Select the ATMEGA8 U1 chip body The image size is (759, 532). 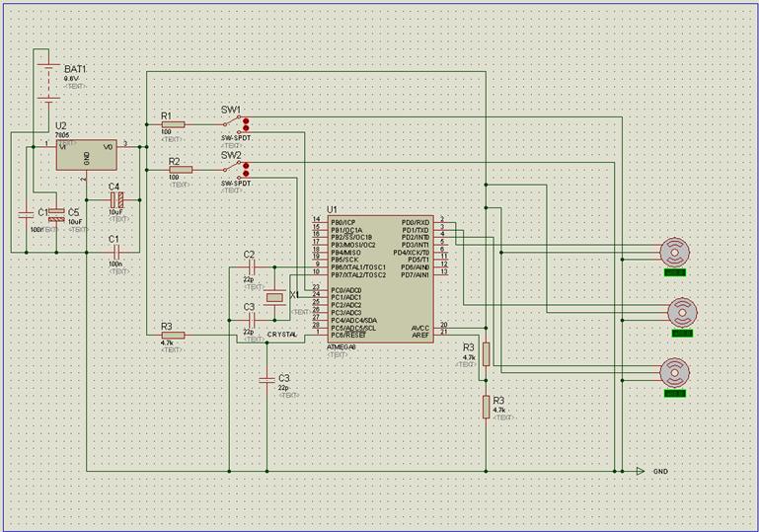pyautogui.click(x=380, y=279)
